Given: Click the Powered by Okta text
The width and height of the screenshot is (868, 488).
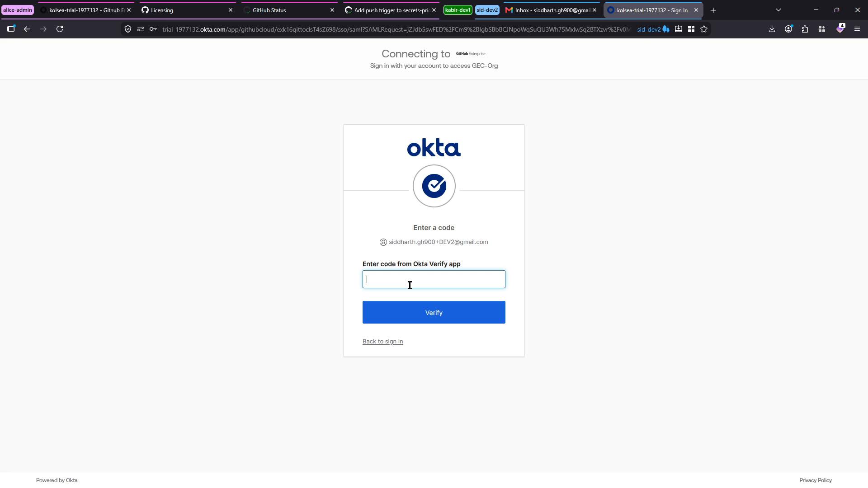Looking at the screenshot, I should (x=57, y=480).
